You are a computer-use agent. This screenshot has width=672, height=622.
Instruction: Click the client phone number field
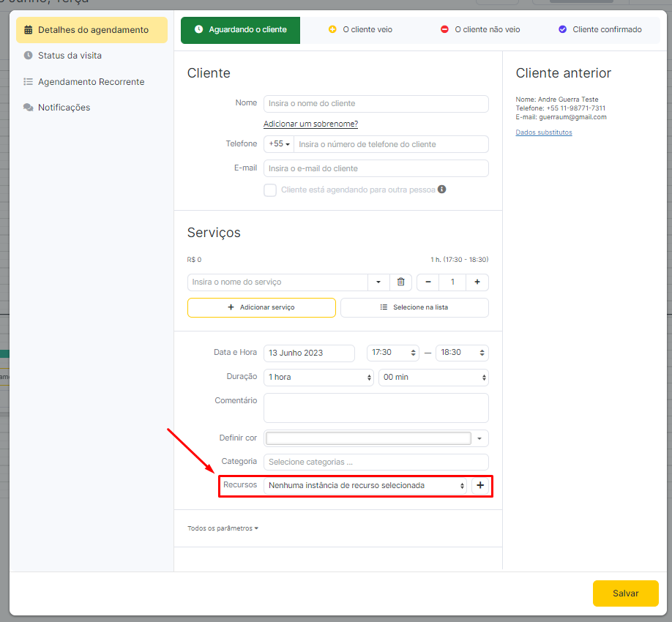[x=391, y=144]
